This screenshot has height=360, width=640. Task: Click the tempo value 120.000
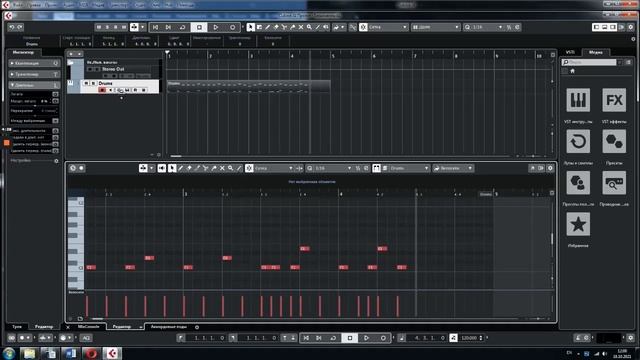pos(469,338)
